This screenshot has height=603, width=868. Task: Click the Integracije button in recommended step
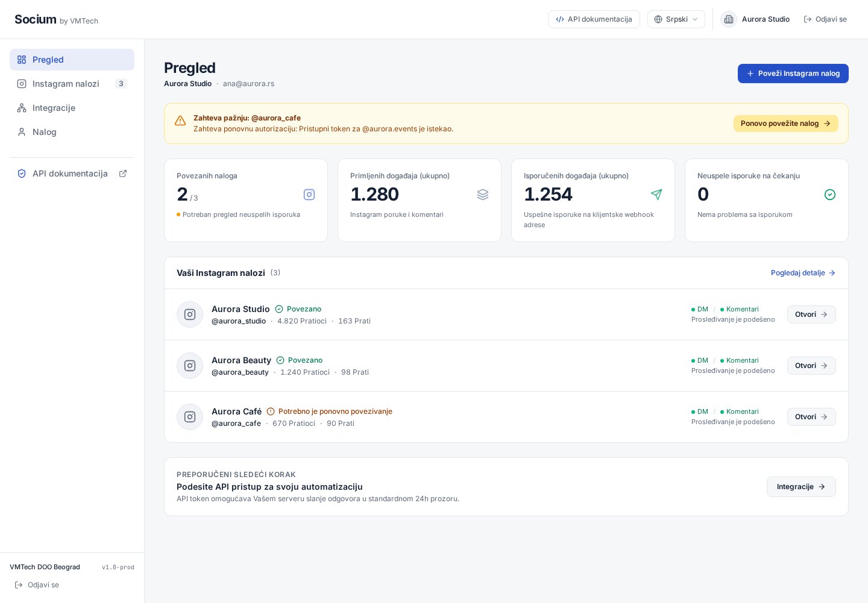(801, 487)
